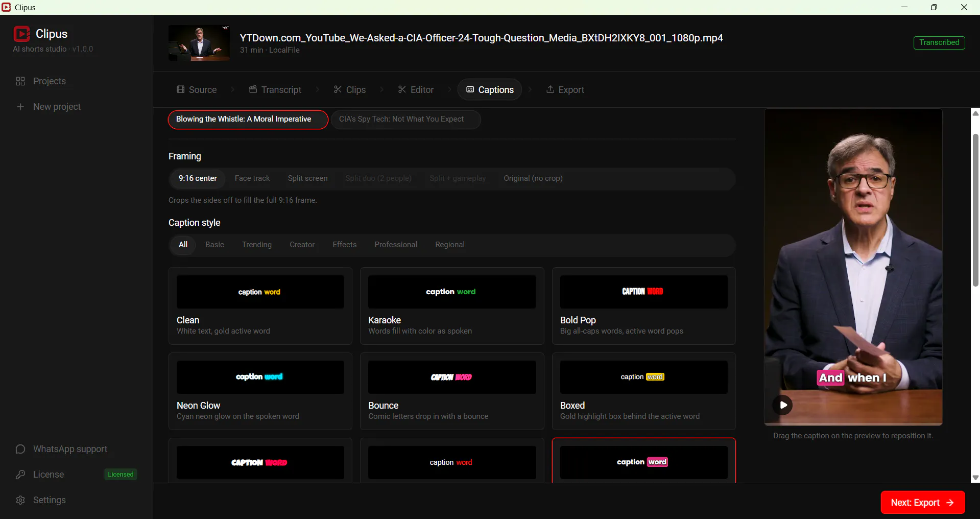The height and width of the screenshot is (519, 980).
Task: Click the Transcript step icon
Action: click(x=253, y=89)
